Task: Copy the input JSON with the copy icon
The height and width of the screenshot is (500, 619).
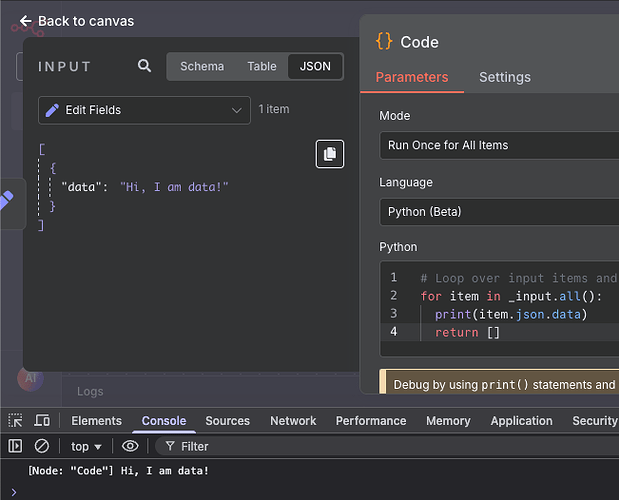Action: [x=330, y=154]
